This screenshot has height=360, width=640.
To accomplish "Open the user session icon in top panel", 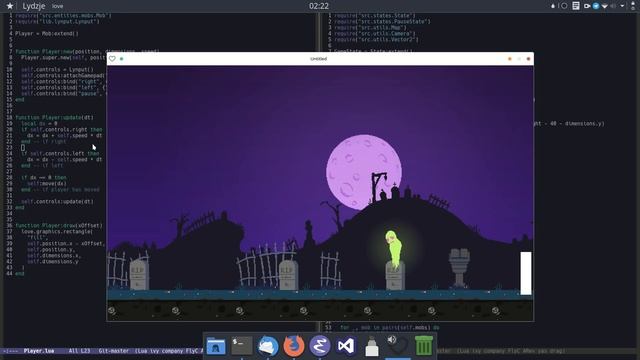I will click(633, 6).
